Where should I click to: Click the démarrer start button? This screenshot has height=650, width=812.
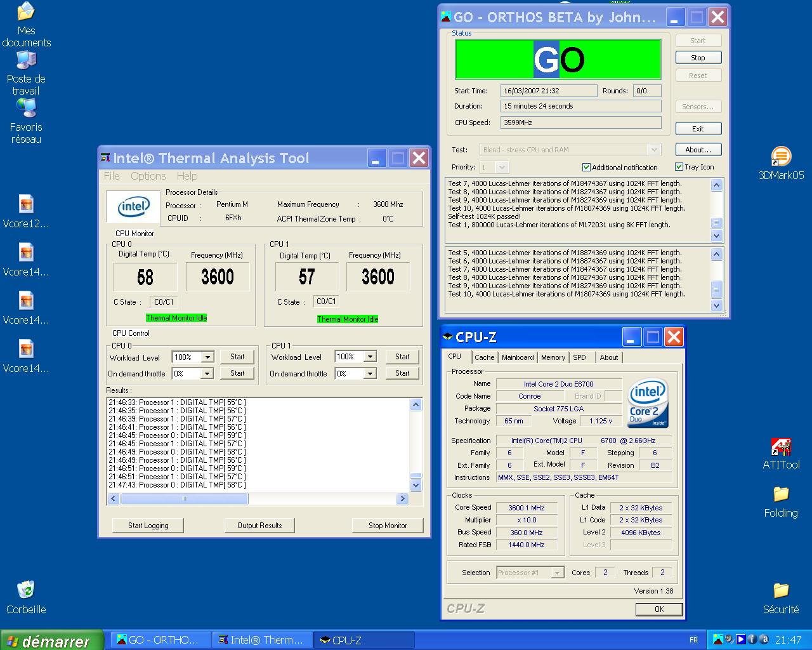click(51, 640)
